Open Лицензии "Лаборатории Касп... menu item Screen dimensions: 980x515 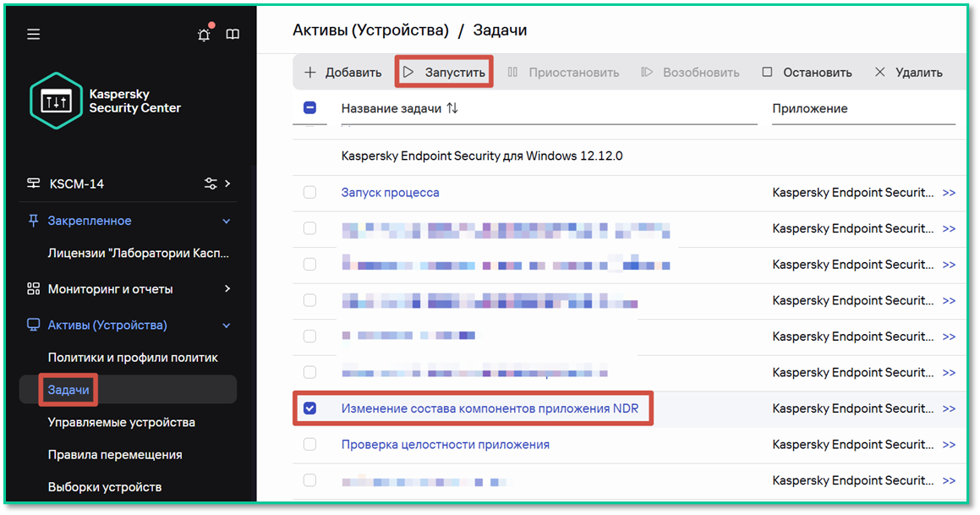tap(138, 253)
